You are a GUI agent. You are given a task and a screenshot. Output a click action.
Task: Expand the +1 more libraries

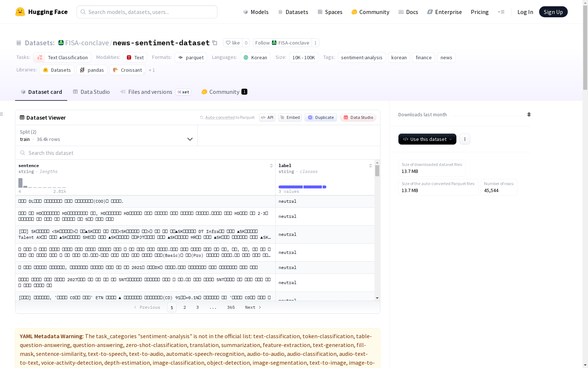click(152, 70)
